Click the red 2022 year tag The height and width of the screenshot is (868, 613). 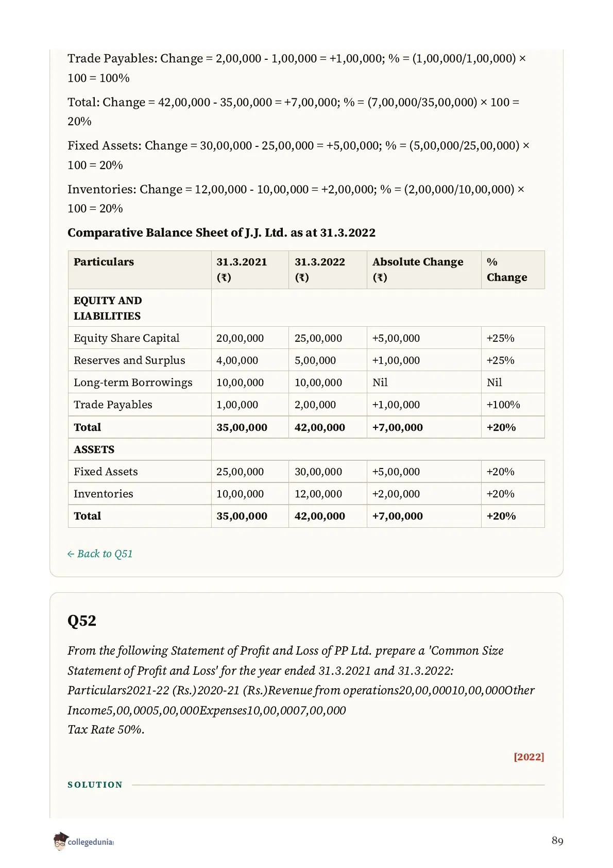coord(529,757)
